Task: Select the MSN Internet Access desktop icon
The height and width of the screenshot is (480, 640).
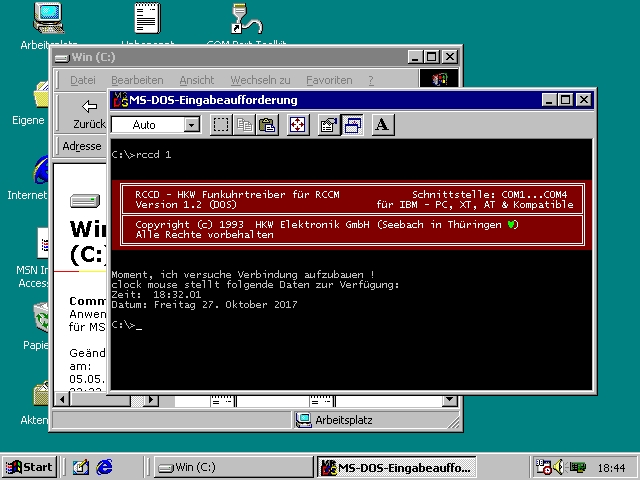Action: click(42, 243)
